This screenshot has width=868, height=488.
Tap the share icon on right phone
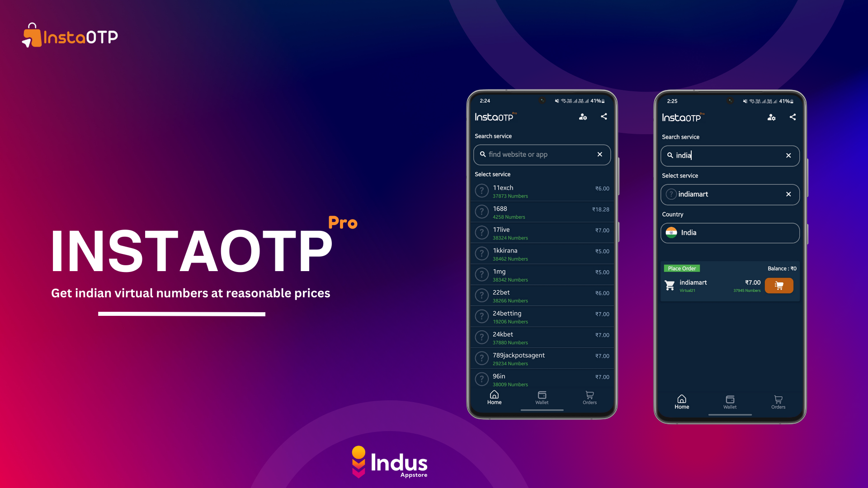pos(792,116)
